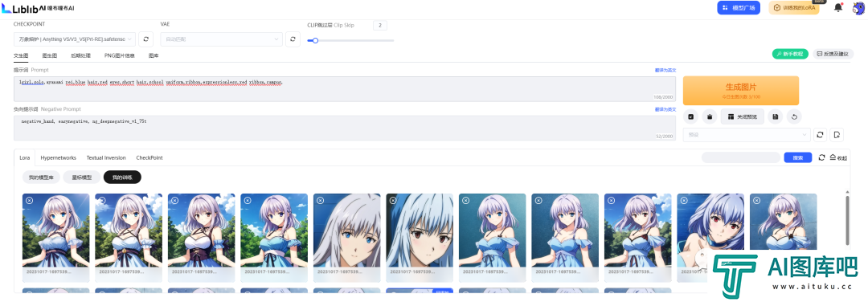The image size is (868, 302).
Task: Open the notifications bell
Action: pyautogui.click(x=837, y=8)
